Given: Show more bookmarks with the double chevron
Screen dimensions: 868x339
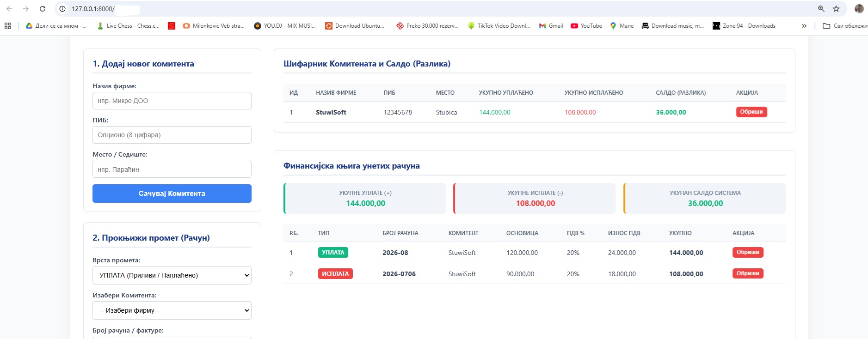Looking at the screenshot, I should click(x=804, y=26).
